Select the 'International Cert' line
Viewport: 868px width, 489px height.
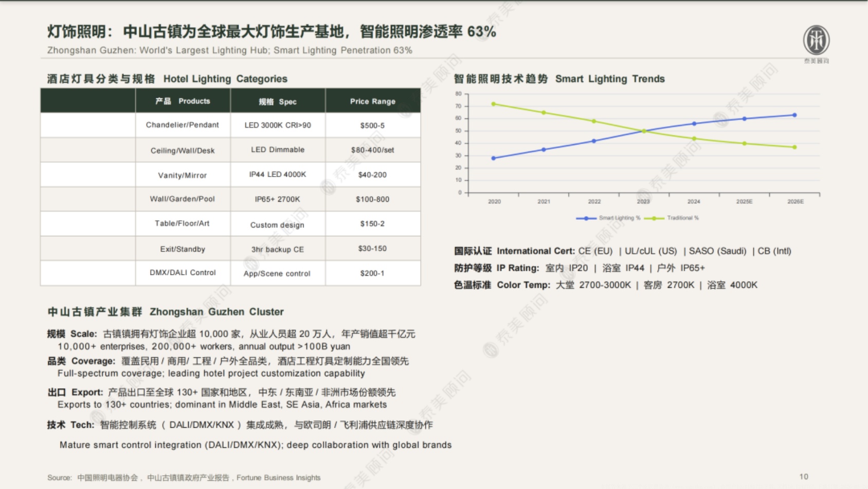point(623,251)
